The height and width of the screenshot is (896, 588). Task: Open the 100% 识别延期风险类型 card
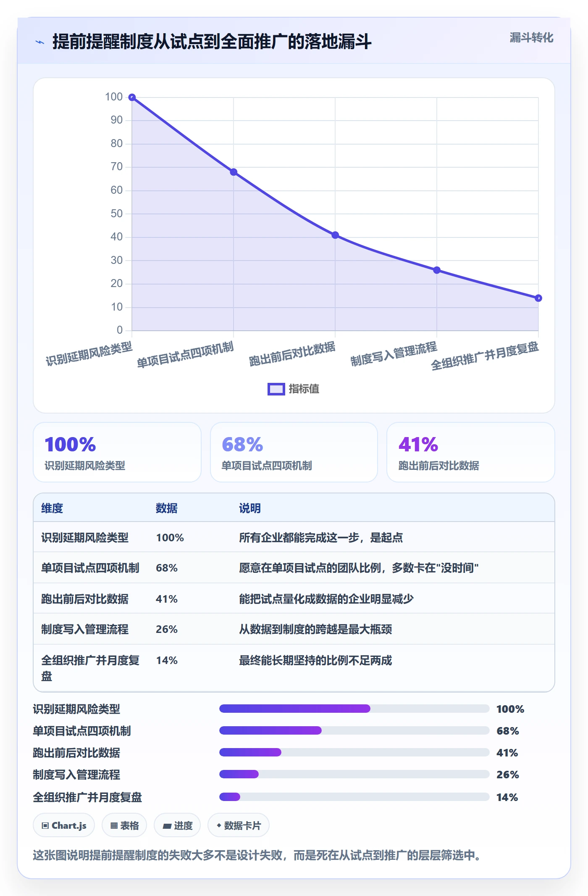(x=117, y=452)
